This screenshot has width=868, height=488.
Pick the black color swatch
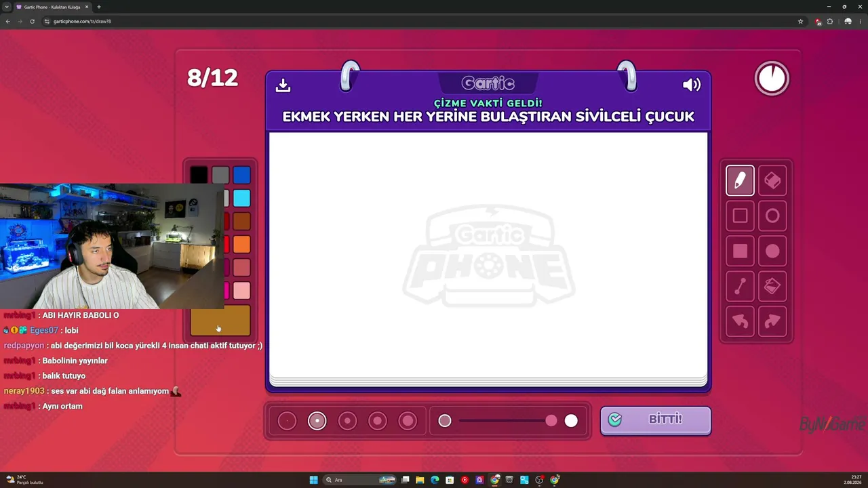pos(199,175)
